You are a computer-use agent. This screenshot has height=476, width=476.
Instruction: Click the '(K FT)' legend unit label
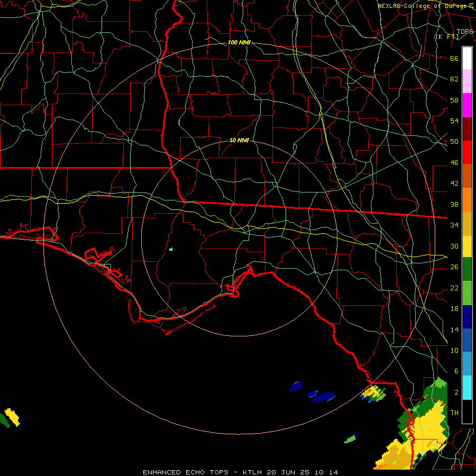click(447, 36)
